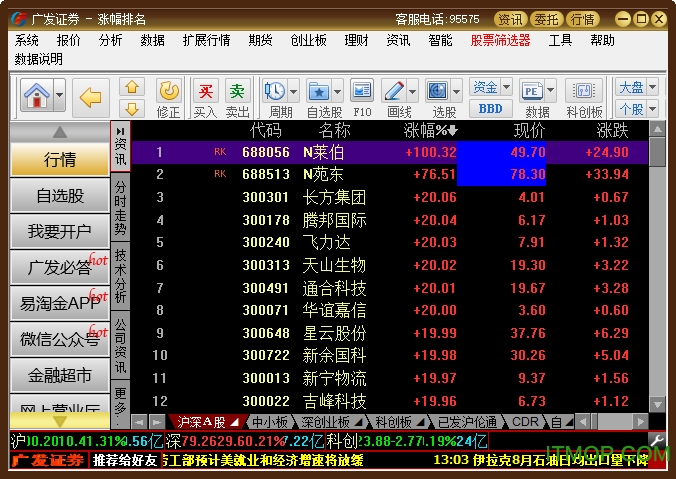Image resolution: width=676 pixels, height=479 pixels.
Task: Expand the 自选股 dropdown arrow
Action: [338, 91]
